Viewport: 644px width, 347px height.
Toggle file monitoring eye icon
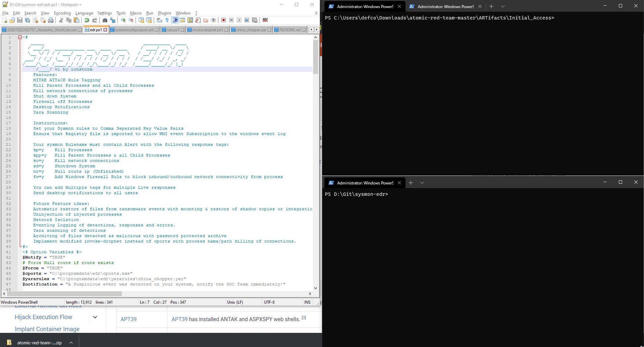click(213, 20)
